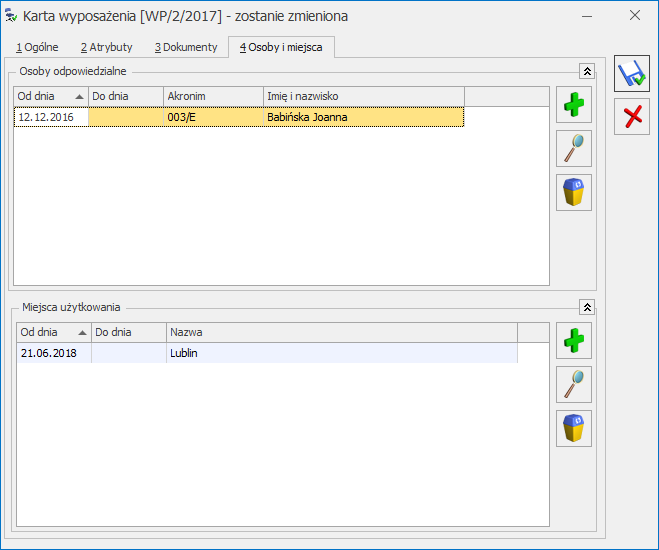Sort usage places by Nazwa column header

[340, 332]
